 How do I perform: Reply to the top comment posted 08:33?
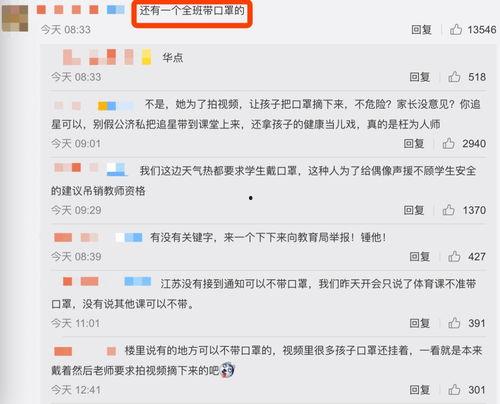[x=421, y=30]
